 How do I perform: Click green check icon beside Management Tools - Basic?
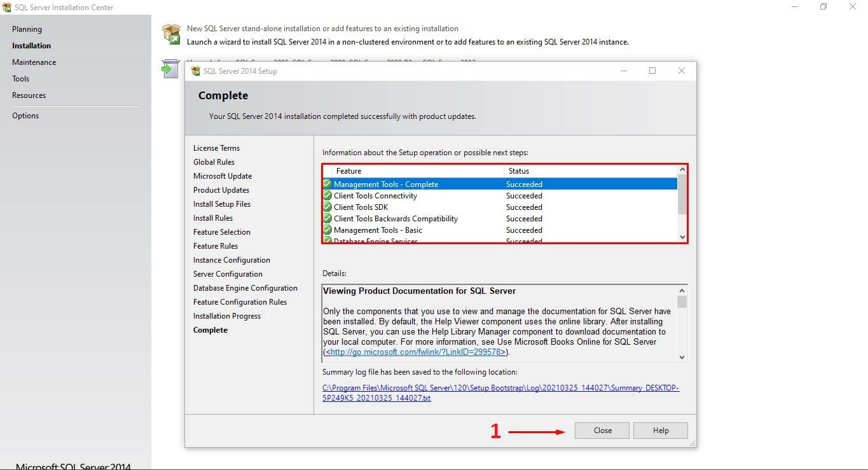[x=327, y=230]
